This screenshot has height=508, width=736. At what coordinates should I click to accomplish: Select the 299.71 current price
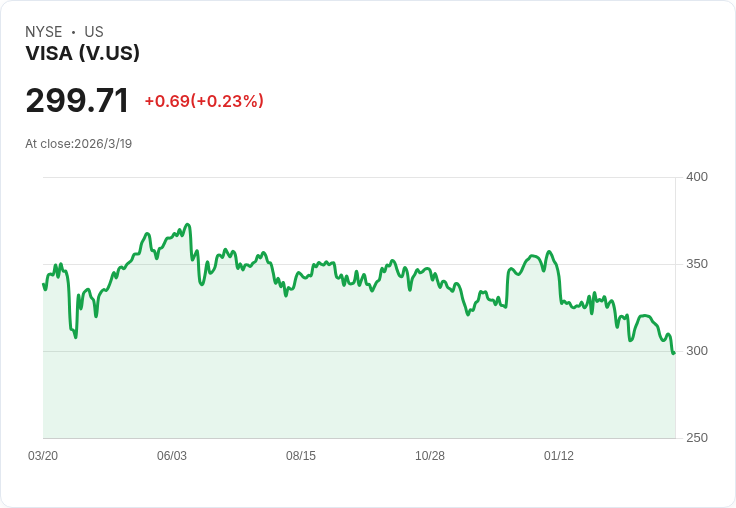[77, 101]
